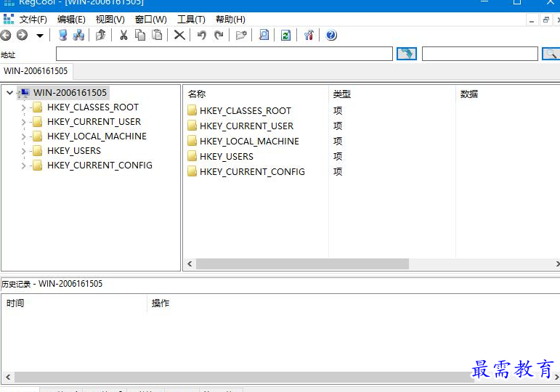Click HKEY_CLASSES_ROOT folder icon in right list
Screen dimensions: 560x392
click(x=192, y=110)
